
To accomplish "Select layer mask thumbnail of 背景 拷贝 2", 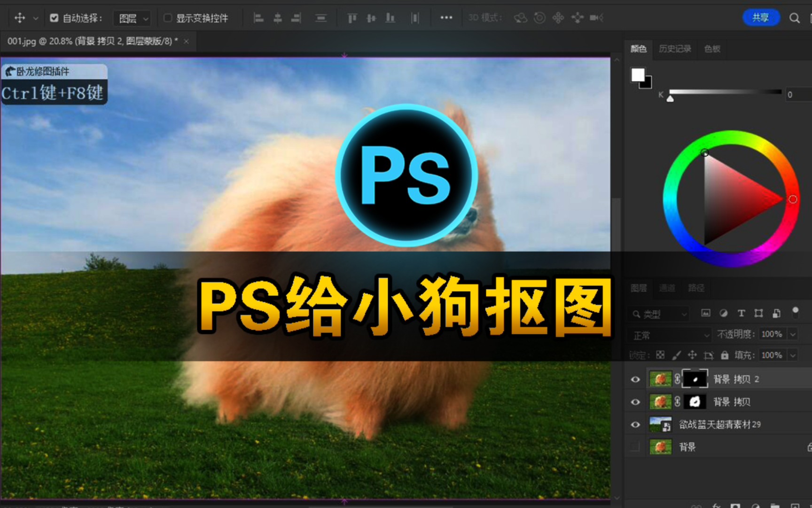I will pyautogui.click(x=695, y=379).
